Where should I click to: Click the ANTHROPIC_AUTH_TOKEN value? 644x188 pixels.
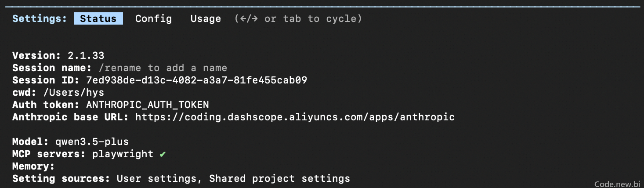point(148,105)
